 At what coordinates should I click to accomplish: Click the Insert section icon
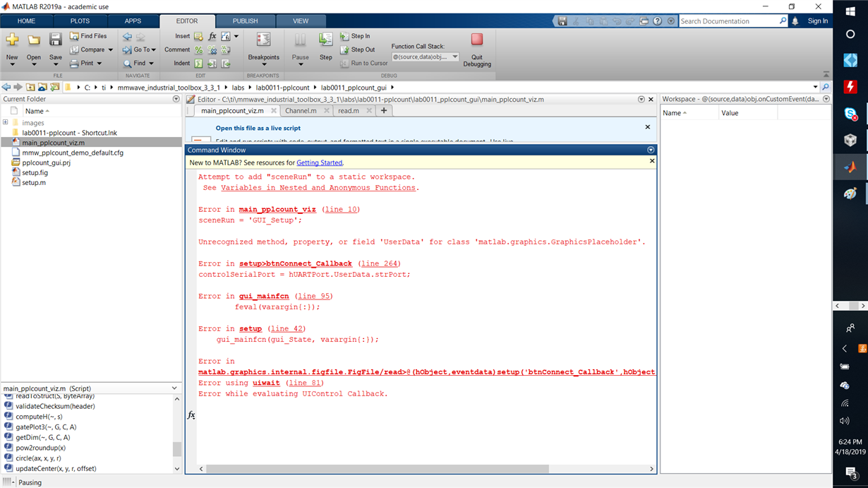198,36
